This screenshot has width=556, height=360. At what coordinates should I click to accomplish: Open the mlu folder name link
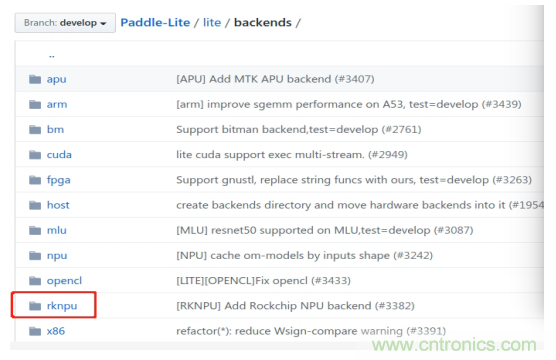(57, 230)
